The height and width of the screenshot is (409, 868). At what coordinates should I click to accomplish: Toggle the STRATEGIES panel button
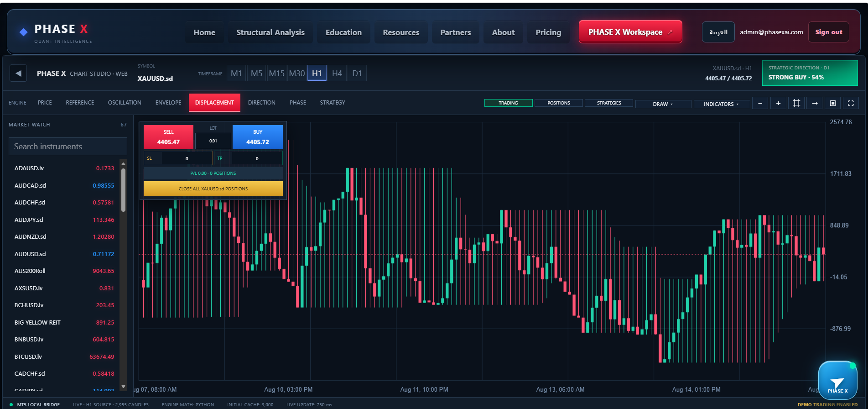coord(609,103)
